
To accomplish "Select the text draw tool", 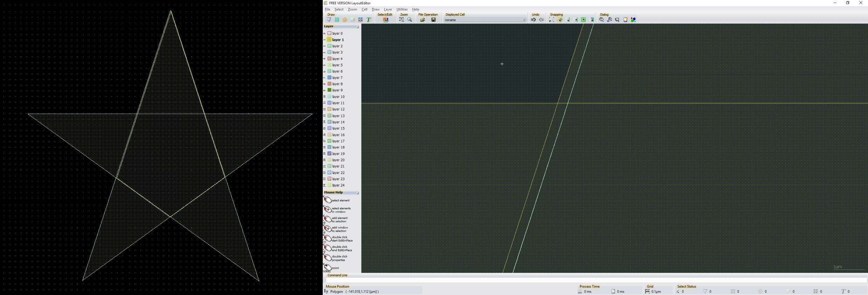I will coord(369,20).
